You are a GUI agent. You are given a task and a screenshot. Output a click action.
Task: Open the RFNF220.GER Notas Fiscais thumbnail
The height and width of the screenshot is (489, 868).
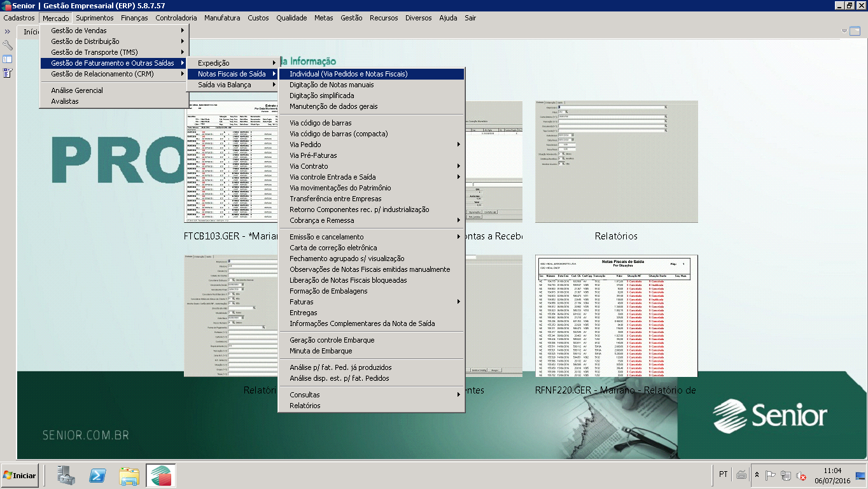(616, 316)
